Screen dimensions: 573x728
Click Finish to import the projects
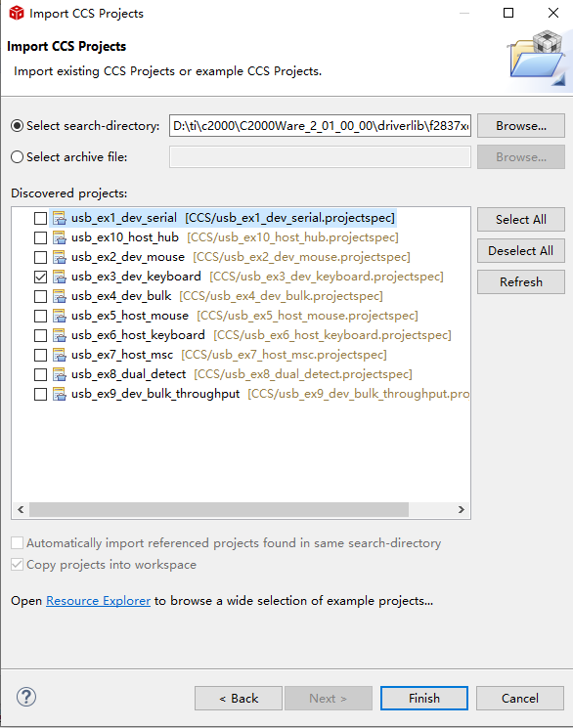[423, 699]
